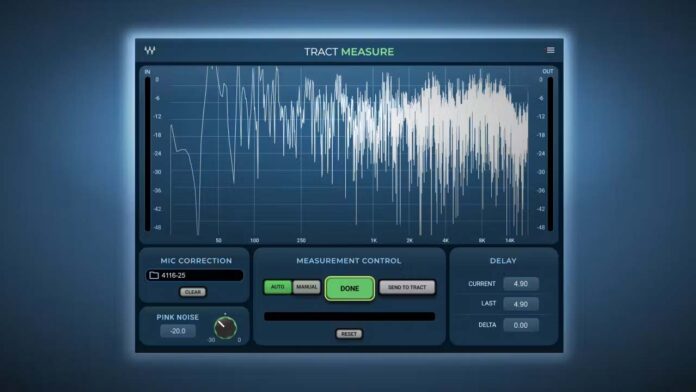Click the green DONE button

point(350,289)
